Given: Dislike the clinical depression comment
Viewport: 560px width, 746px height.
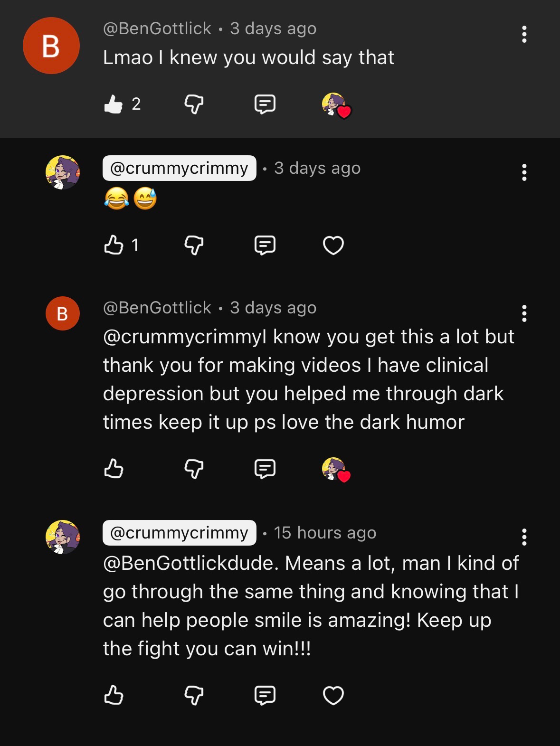Looking at the screenshot, I should coord(194,469).
